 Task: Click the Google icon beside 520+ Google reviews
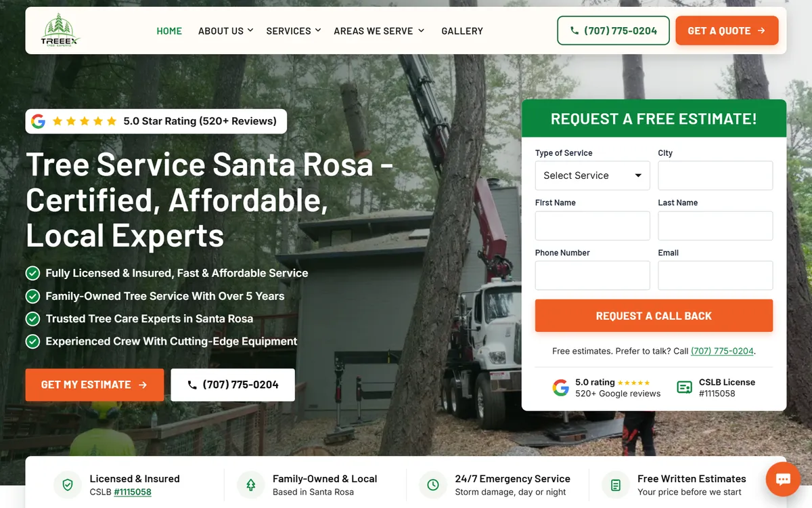pos(560,387)
